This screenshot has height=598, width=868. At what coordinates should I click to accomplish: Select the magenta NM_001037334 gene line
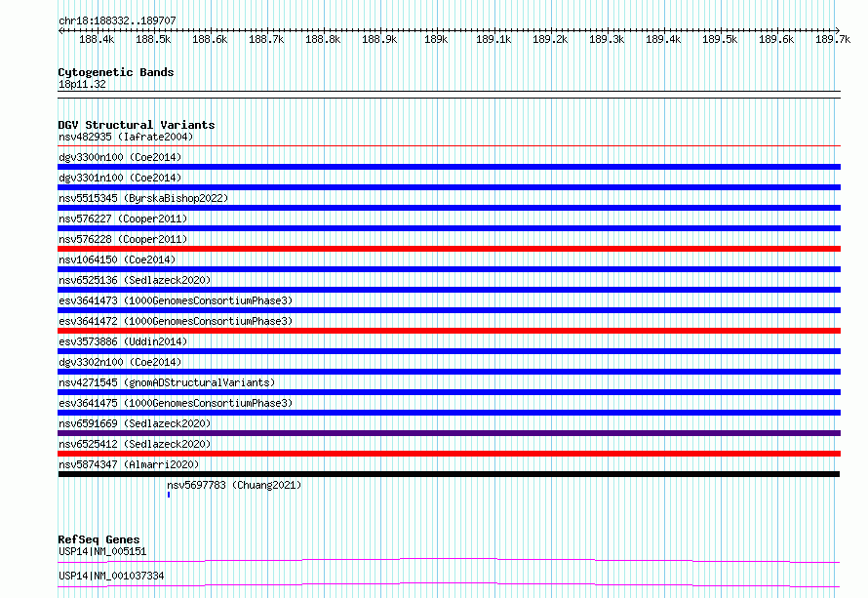pyautogui.click(x=449, y=584)
